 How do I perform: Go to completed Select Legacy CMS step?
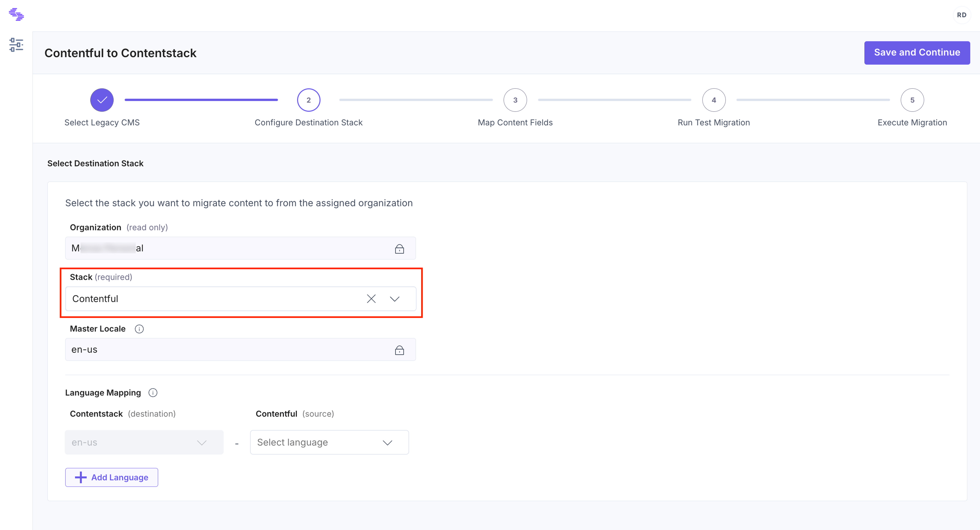[102, 100]
